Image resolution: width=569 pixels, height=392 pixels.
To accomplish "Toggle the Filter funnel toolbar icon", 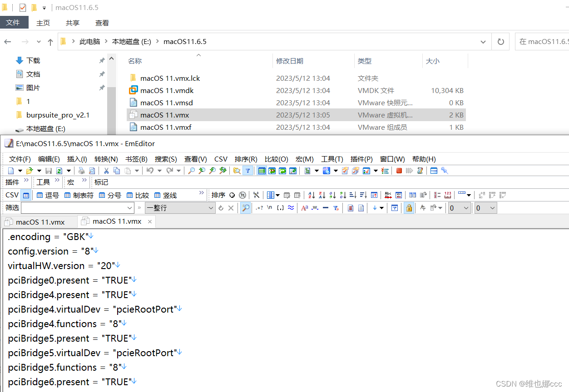I will [247, 171].
